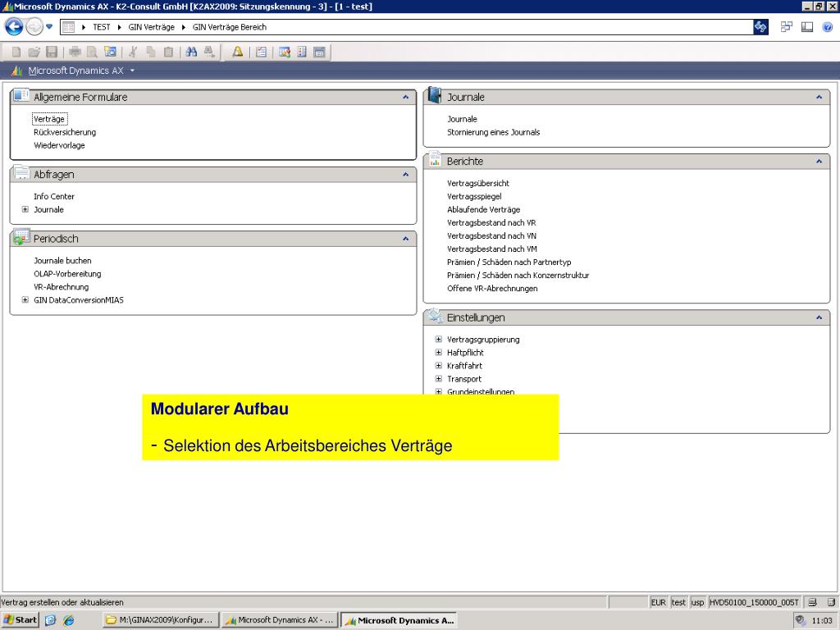Screen dimensions: 840x630
Task: Click the Print preview toolbar icon
Action: pyautogui.click(x=92, y=52)
